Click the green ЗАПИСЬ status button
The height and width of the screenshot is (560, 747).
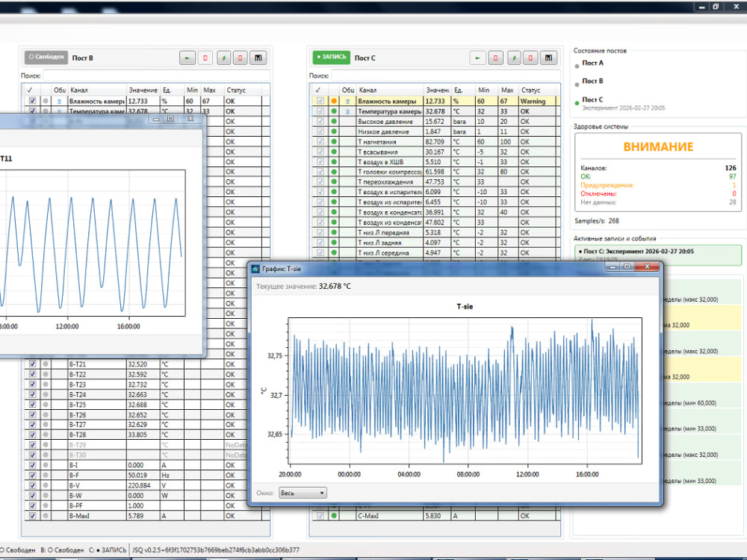(x=332, y=57)
